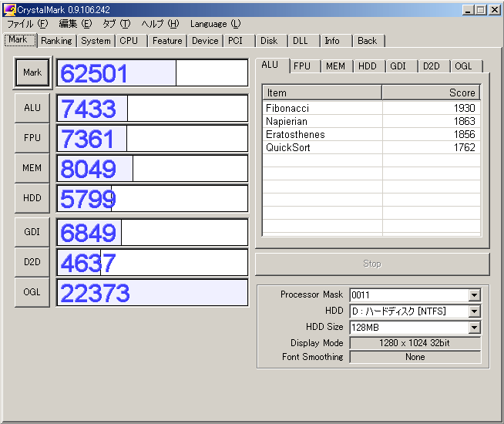Click the OGL score bar 22373
Viewport: 504px width, 424px height.
(153, 292)
